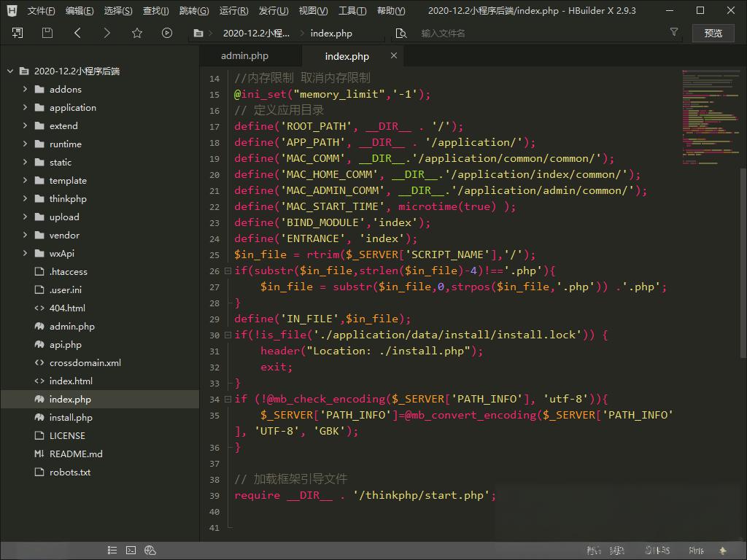Screen dimensions: 747x560
Task: Open the terminal icon in status bar
Action: 131,551
